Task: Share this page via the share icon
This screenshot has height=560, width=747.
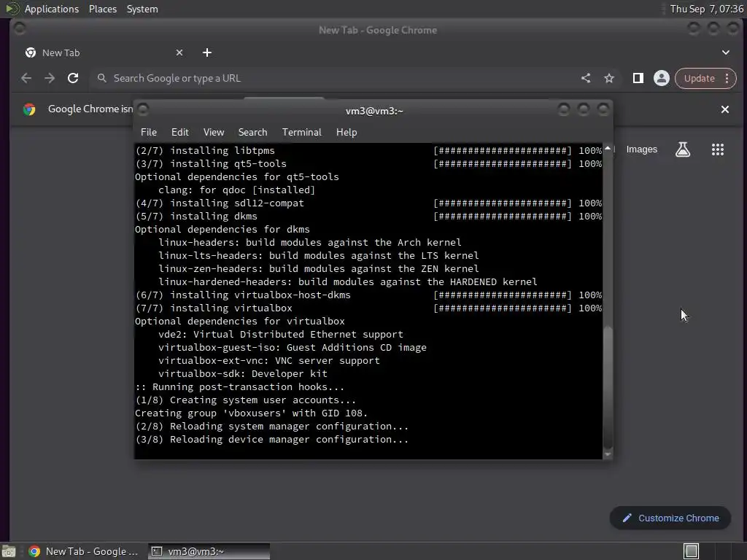Action: click(x=586, y=78)
